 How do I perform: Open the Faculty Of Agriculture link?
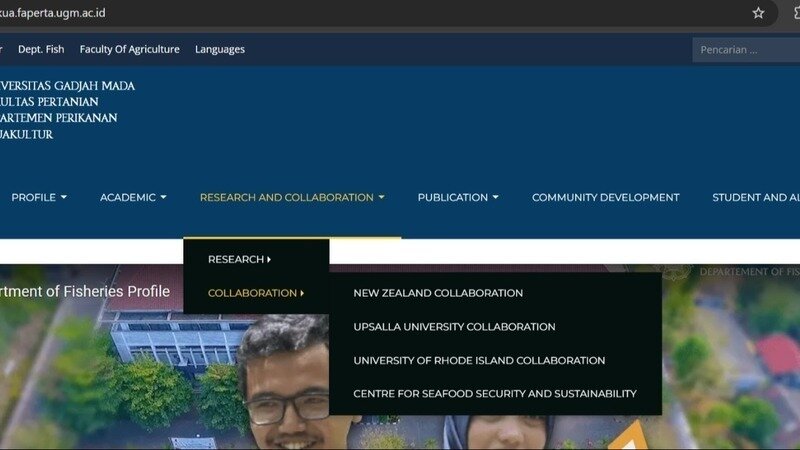[x=129, y=49]
